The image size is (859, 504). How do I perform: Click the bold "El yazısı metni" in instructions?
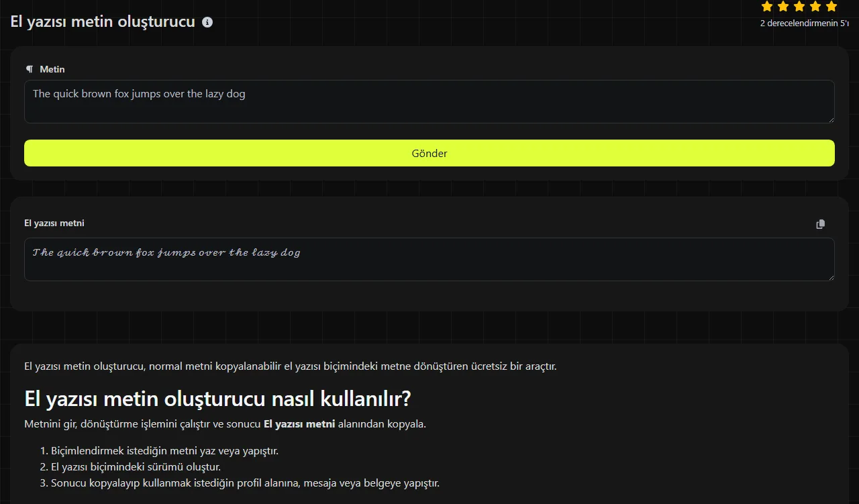point(299,424)
